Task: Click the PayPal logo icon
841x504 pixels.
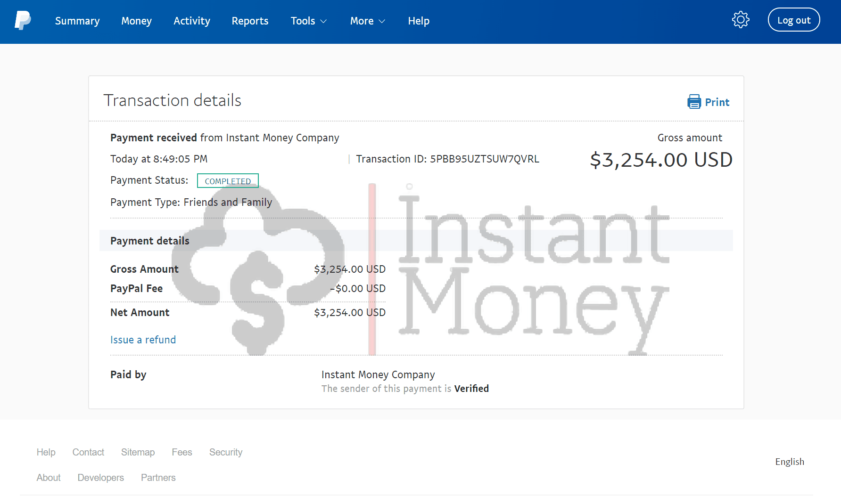Action: [x=23, y=21]
